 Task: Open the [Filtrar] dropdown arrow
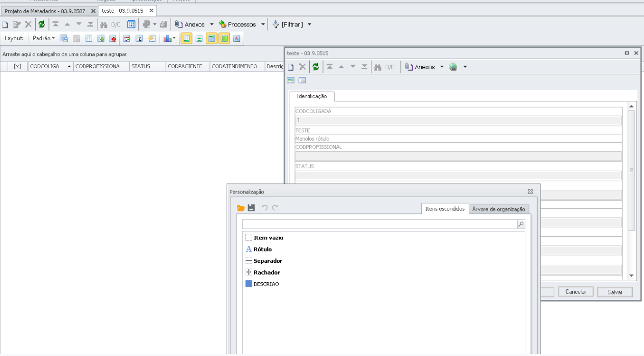(x=309, y=24)
